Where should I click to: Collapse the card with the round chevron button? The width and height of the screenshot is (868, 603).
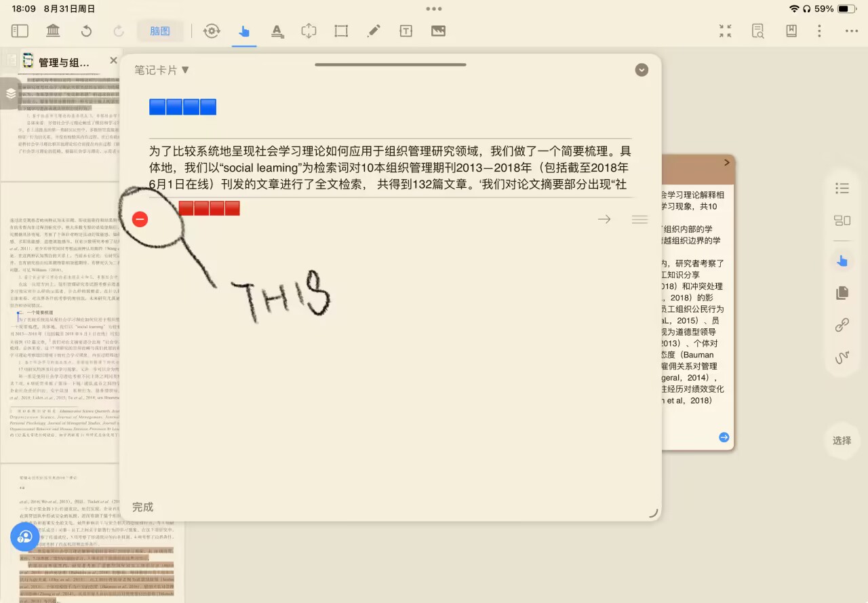(642, 70)
